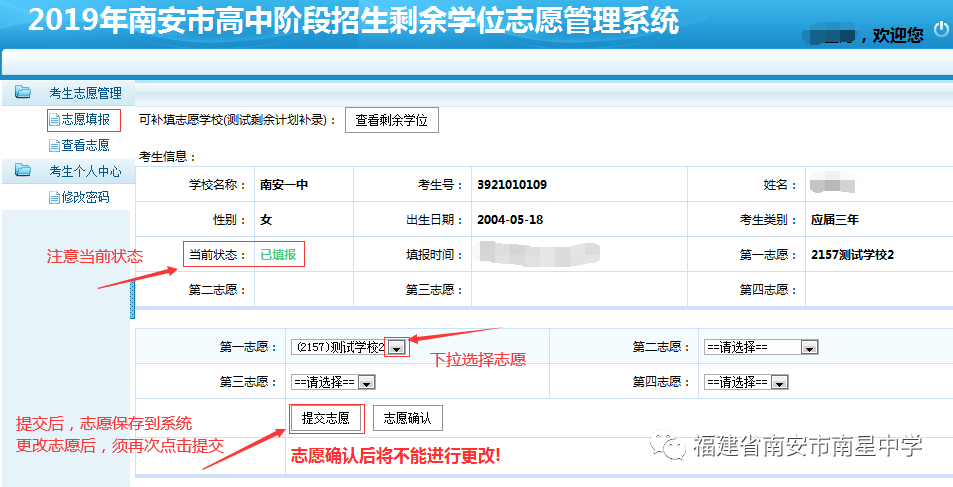Click the warning 志愿确认后将不能进行更改!
The width and height of the screenshot is (953, 487).
coord(396,456)
